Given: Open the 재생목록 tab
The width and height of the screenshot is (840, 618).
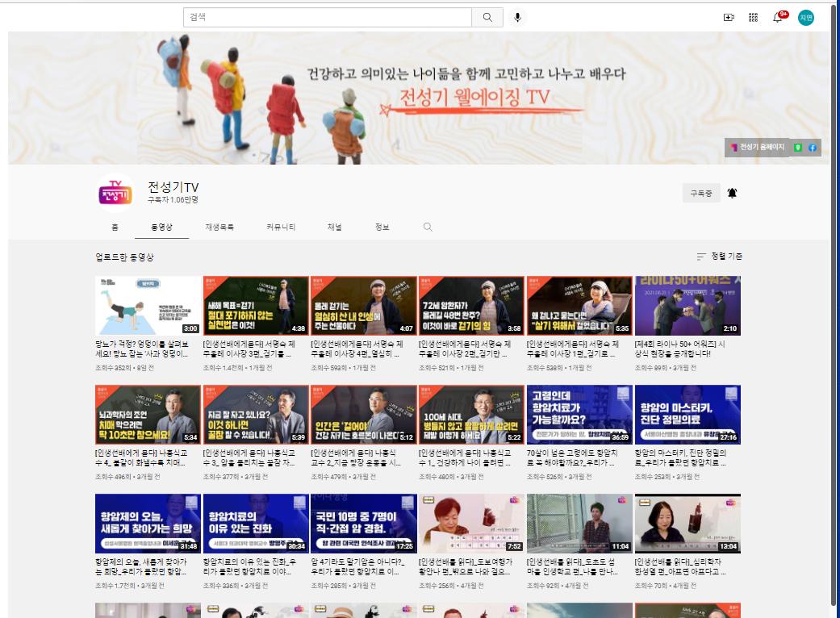Looking at the screenshot, I should [219, 227].
